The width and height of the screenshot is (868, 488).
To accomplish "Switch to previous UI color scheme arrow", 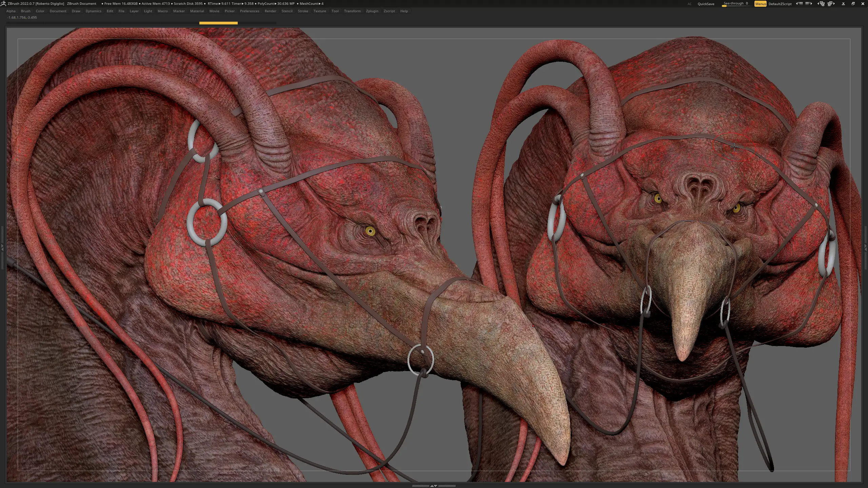I will [799, 4].
